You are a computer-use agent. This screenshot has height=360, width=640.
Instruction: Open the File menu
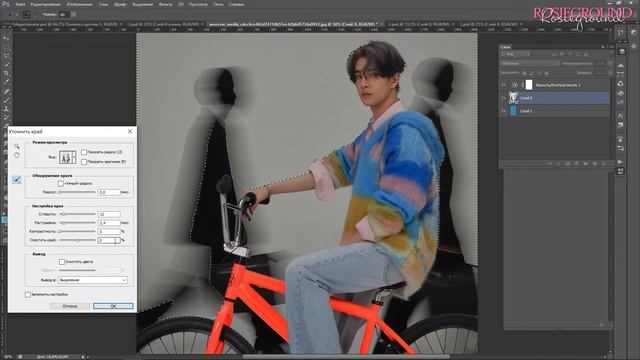pos(20,4)
